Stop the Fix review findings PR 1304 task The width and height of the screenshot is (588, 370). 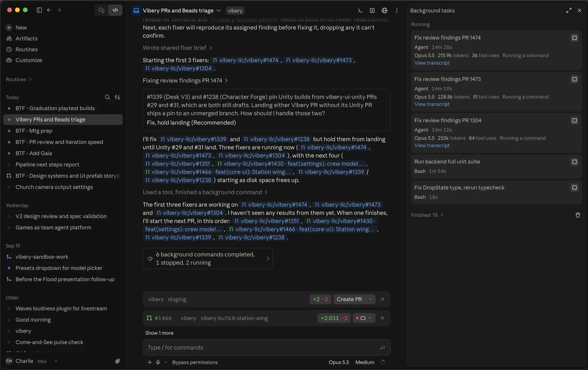pos(574,121)
